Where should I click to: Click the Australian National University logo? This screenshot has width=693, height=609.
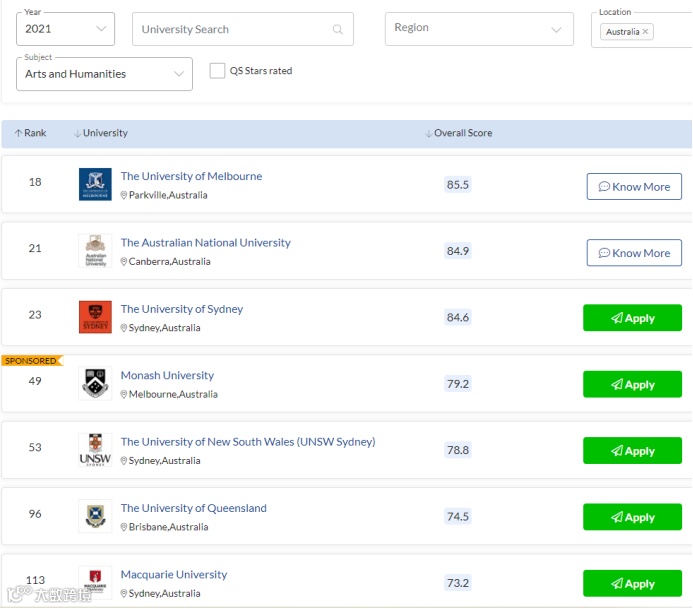pos(95,251)
